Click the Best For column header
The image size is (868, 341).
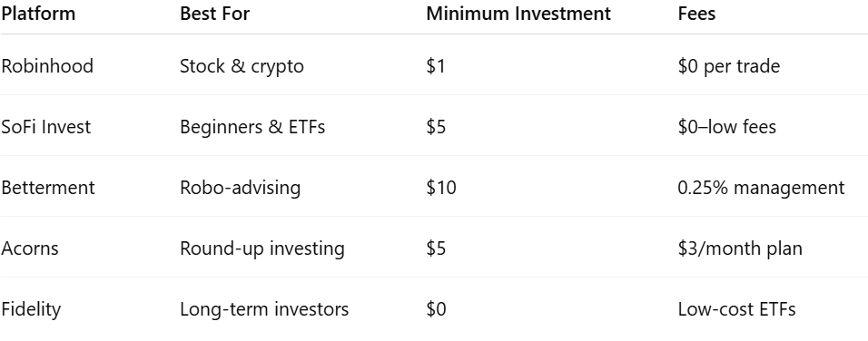tap(215, 14)
